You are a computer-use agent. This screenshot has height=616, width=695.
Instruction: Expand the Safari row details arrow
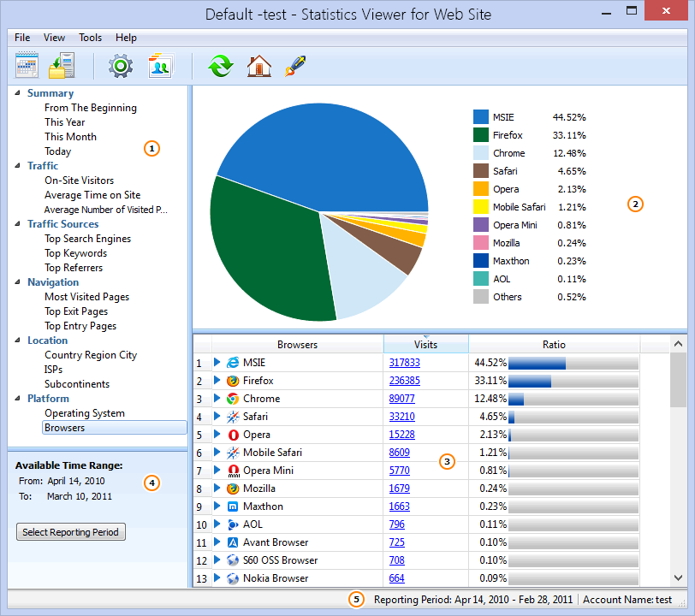pyautogui.click(x=217, y=416)
